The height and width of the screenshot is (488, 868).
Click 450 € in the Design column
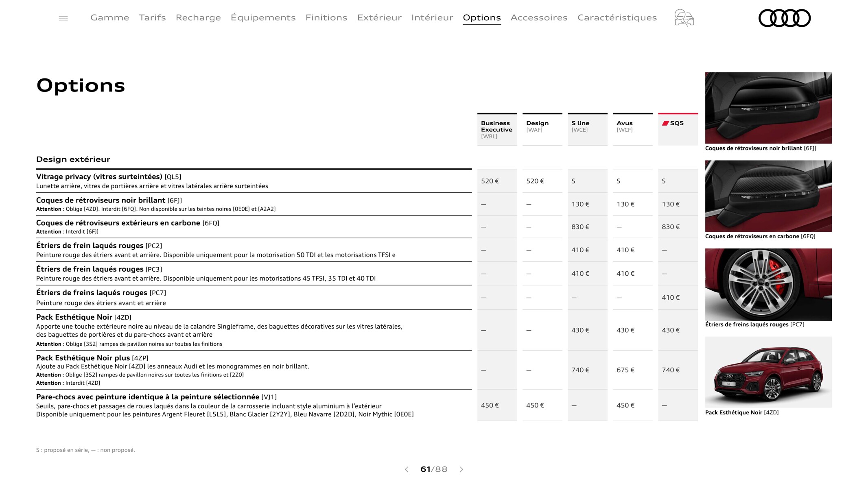535,405
